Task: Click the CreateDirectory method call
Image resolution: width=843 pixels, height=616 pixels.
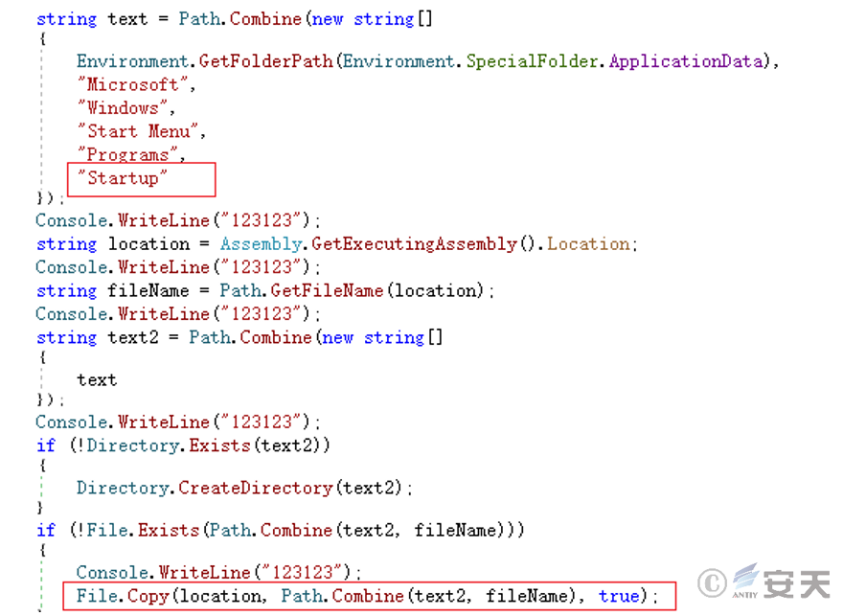Action: coord(256,488)
